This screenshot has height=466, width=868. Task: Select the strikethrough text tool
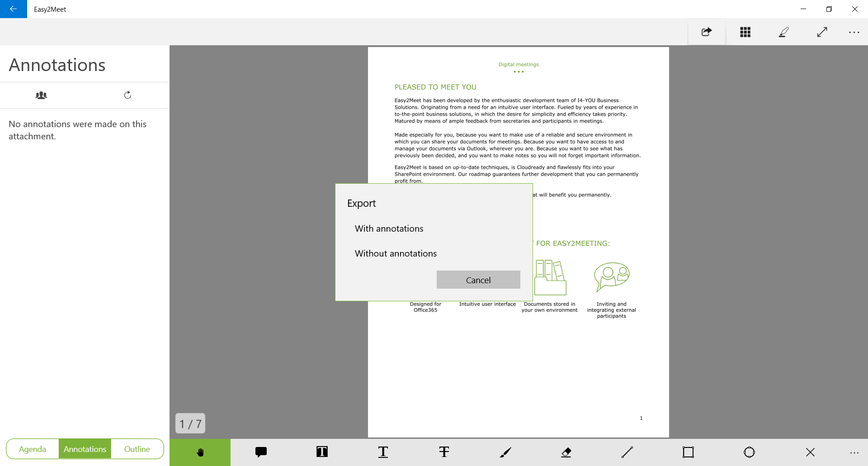point(444,452)
